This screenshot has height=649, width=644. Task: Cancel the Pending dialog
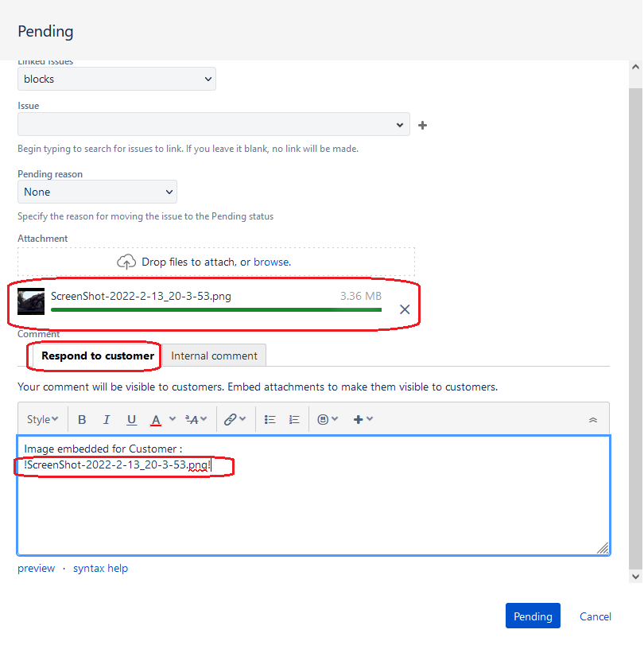(596, 616)
